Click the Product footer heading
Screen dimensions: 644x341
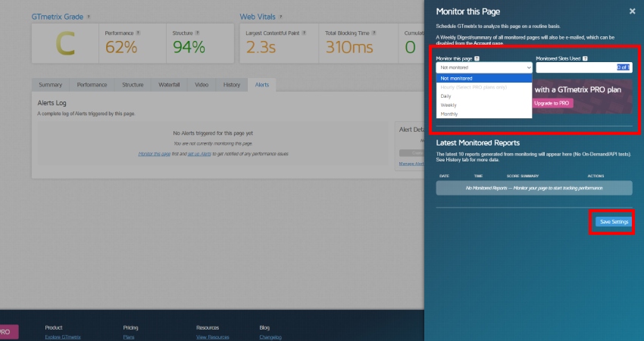(x=54, y=327)
